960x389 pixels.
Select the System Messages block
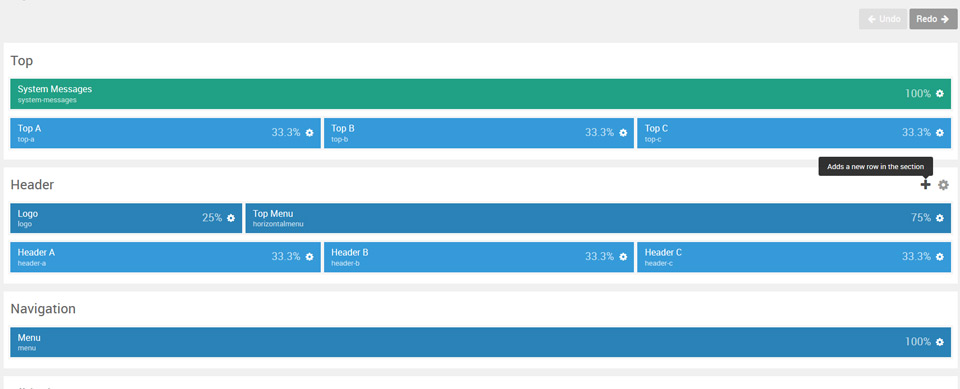(481, 94)
